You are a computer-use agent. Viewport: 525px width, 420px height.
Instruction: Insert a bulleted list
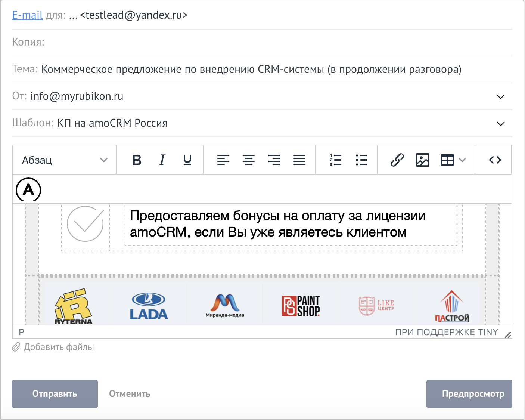click(361, 160)
